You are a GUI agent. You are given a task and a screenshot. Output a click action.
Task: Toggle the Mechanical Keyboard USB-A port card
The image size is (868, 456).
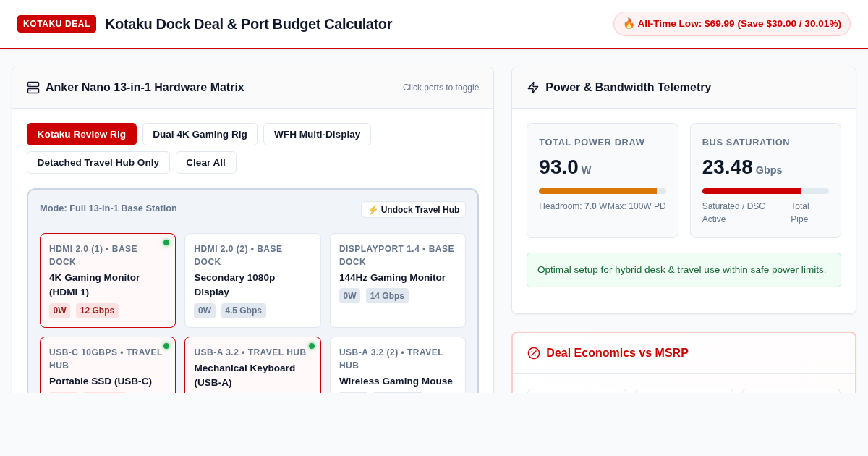252,365
